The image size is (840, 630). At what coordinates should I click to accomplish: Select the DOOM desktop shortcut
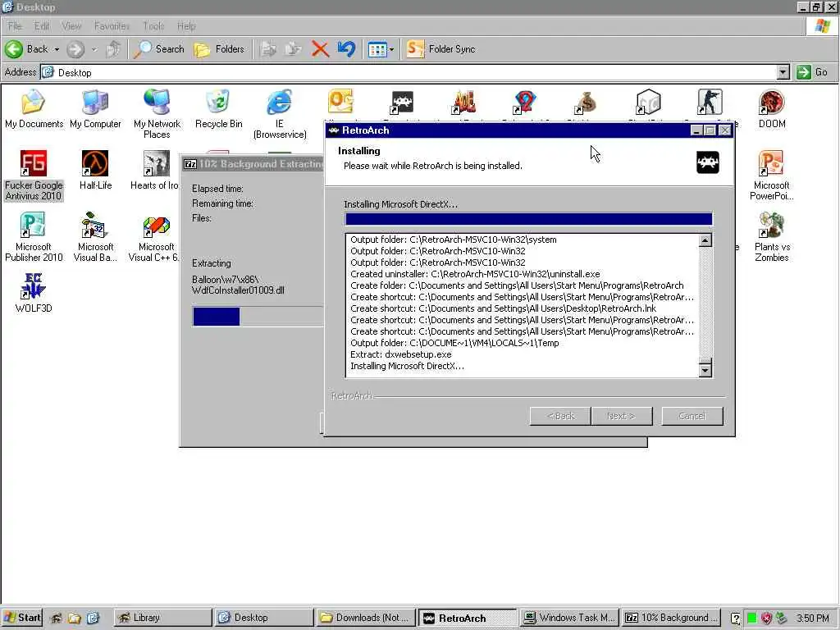(772, 109)
